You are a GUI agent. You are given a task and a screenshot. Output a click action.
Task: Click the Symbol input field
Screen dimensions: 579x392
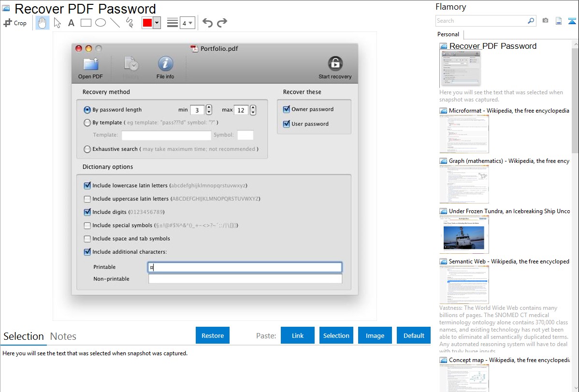point(245,135)
